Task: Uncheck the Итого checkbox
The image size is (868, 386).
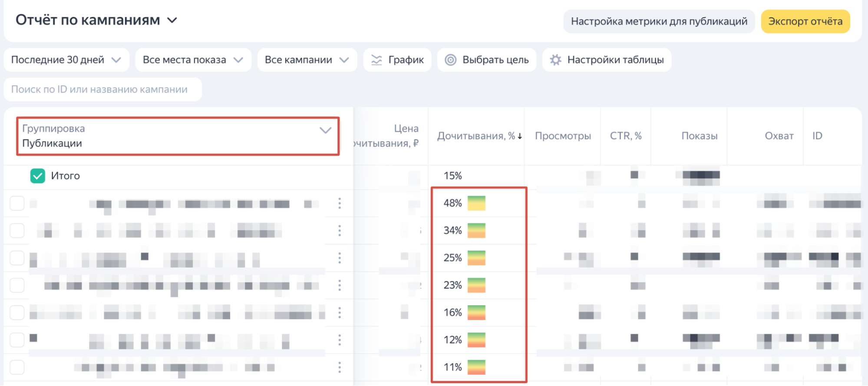Action: pyautogui.click(x=38, y=176)
